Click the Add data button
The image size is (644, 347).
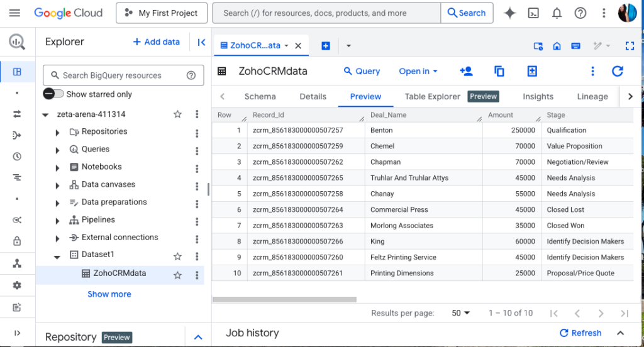coord(157,42)
